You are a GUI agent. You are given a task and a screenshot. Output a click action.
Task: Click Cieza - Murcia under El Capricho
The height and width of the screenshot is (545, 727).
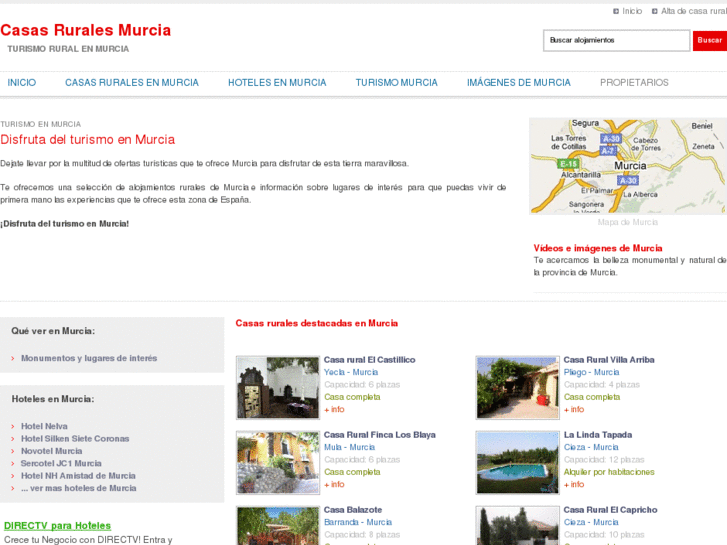pyautogui.click(x=591, y=523)
